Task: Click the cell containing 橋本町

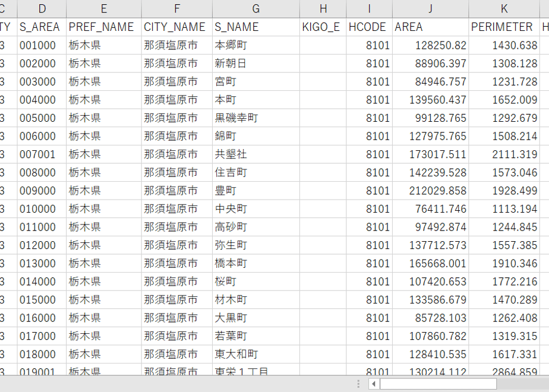Action: (256, 264)
